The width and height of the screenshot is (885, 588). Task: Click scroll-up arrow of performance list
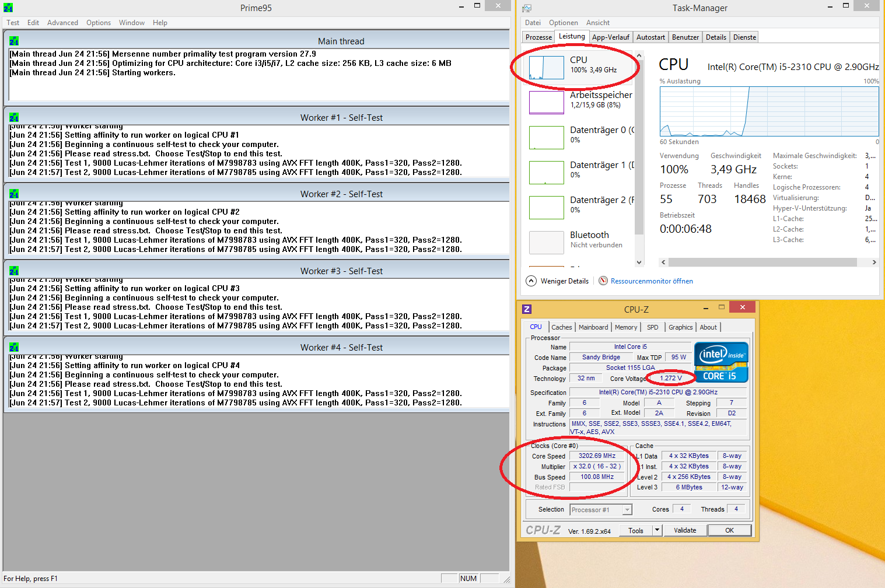point(639,56)
